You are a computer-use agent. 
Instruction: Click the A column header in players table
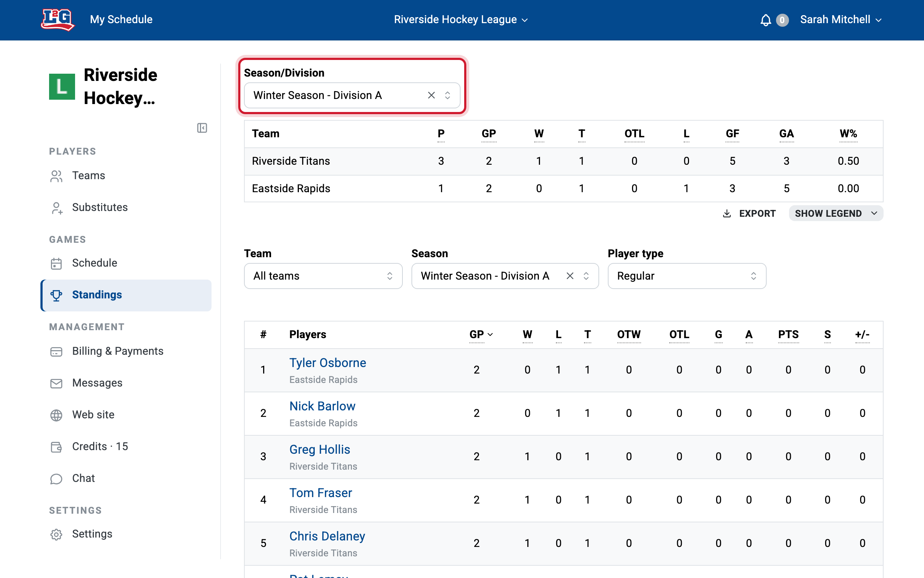coord(749,335)
